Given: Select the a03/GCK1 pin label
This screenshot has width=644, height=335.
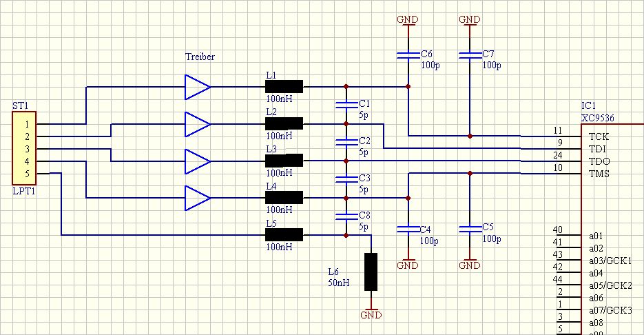Looking at the screenshot, I should [610, 261].
